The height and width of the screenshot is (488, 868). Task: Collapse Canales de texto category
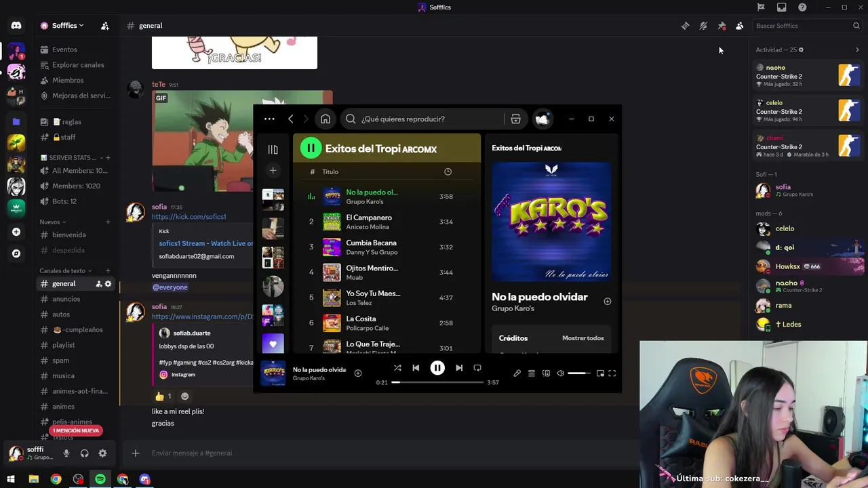click(x=66, y=270)
